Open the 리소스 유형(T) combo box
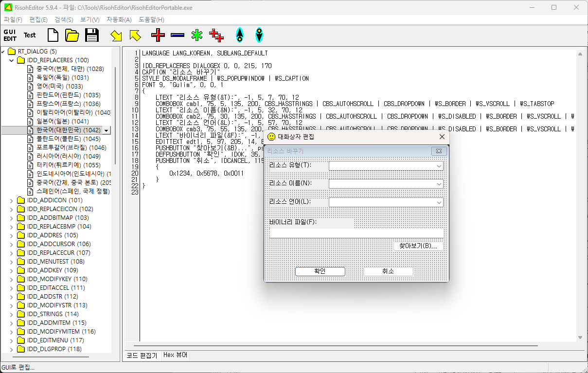 [386, 166]
